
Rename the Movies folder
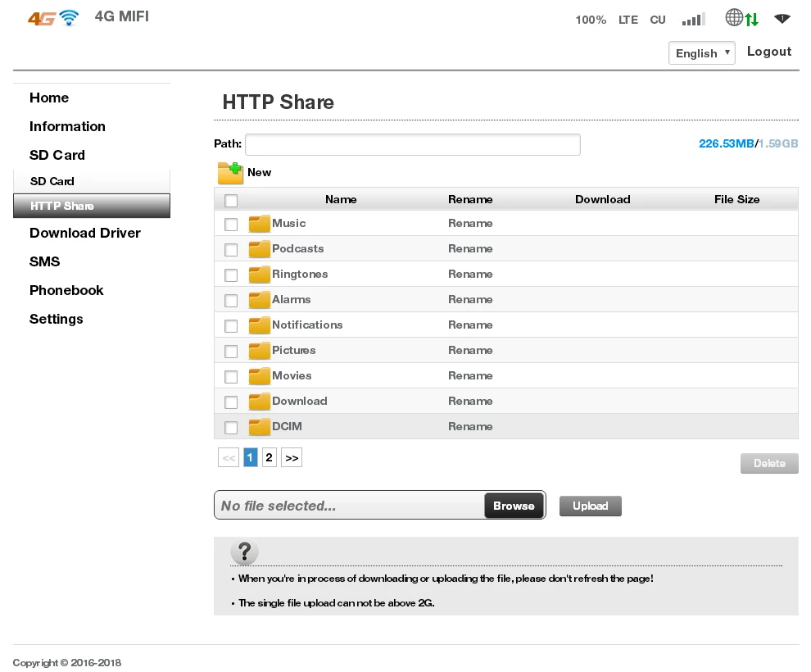[470, 375]
